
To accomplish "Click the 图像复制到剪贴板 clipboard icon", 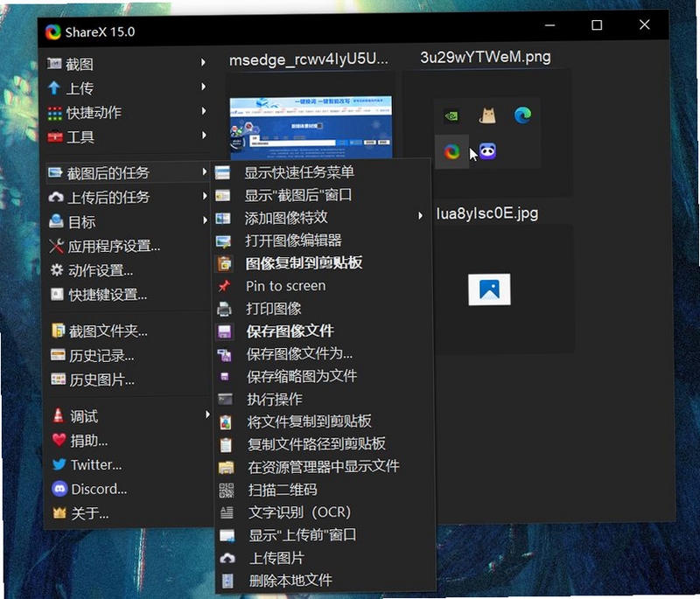I will 225,263.
